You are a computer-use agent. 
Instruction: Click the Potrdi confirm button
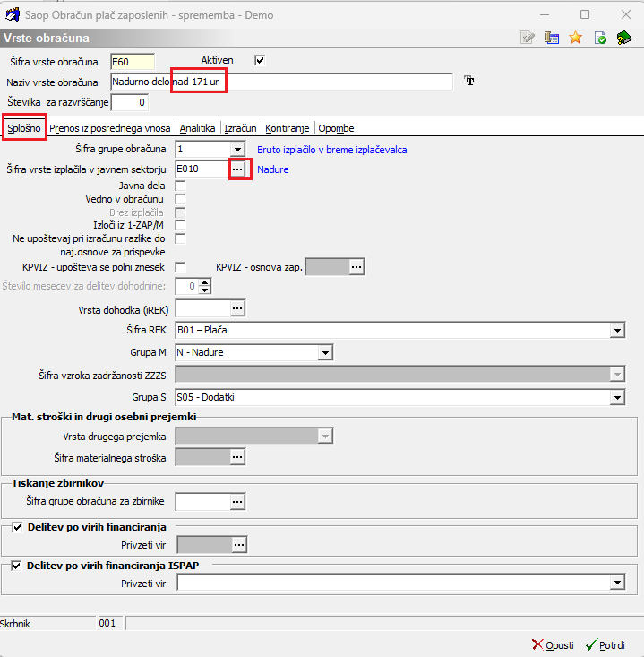[x=605, y=644]
